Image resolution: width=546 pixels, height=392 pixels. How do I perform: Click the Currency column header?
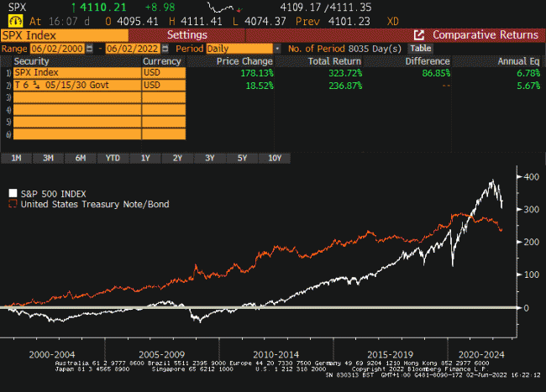(162, 61)
